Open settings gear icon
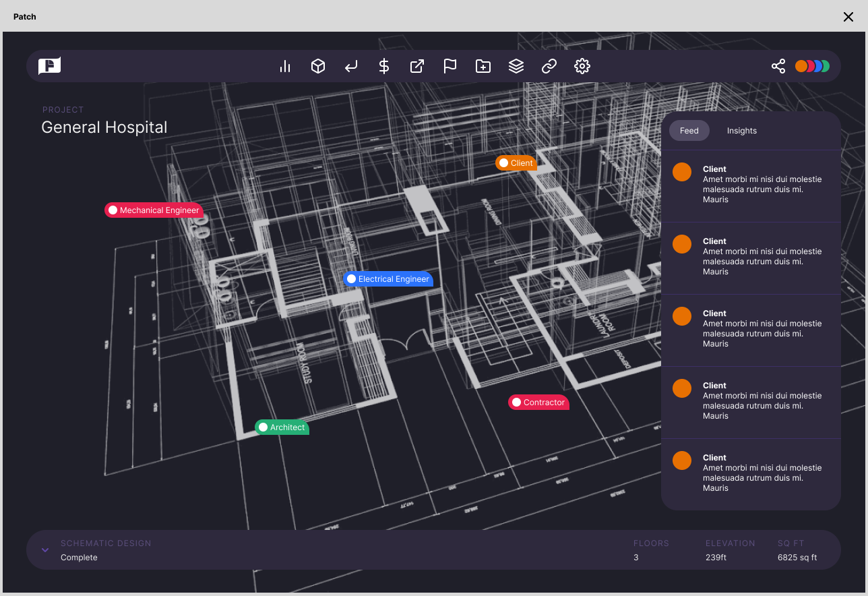The height and width of the screenshot is (596, 868). (582, 66)
